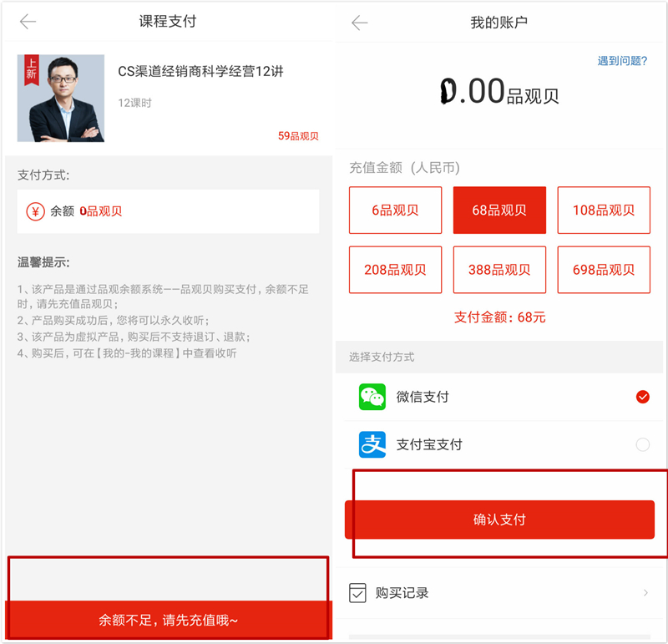Choose the 698品观贝 recharge amount
Viewport: 668px width, 644px height.
(604, 270)
